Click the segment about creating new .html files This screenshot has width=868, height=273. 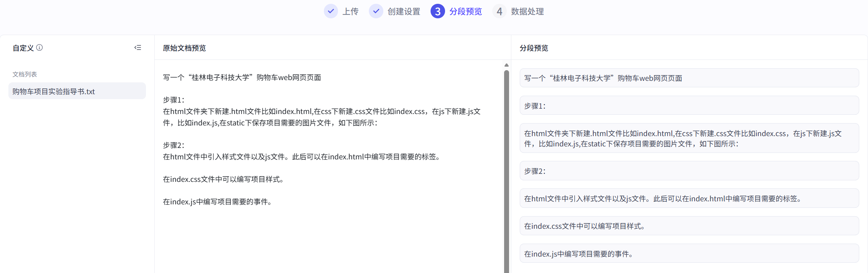689,138
